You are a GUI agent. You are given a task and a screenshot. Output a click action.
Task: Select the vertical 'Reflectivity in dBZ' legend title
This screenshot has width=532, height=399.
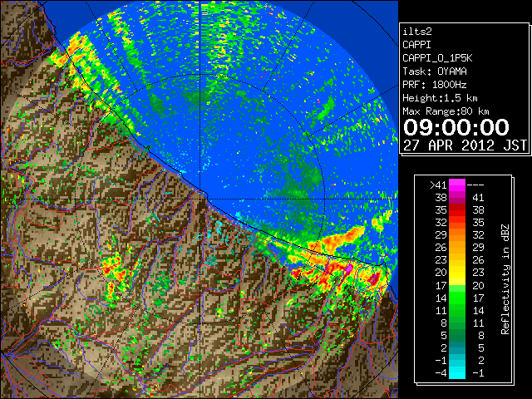click(505, 279)
